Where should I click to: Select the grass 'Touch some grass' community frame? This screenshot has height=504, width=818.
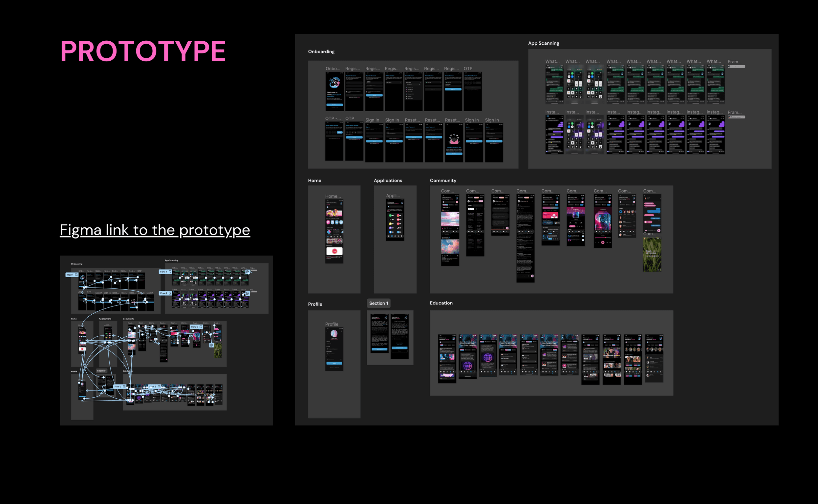coord(652,254)
